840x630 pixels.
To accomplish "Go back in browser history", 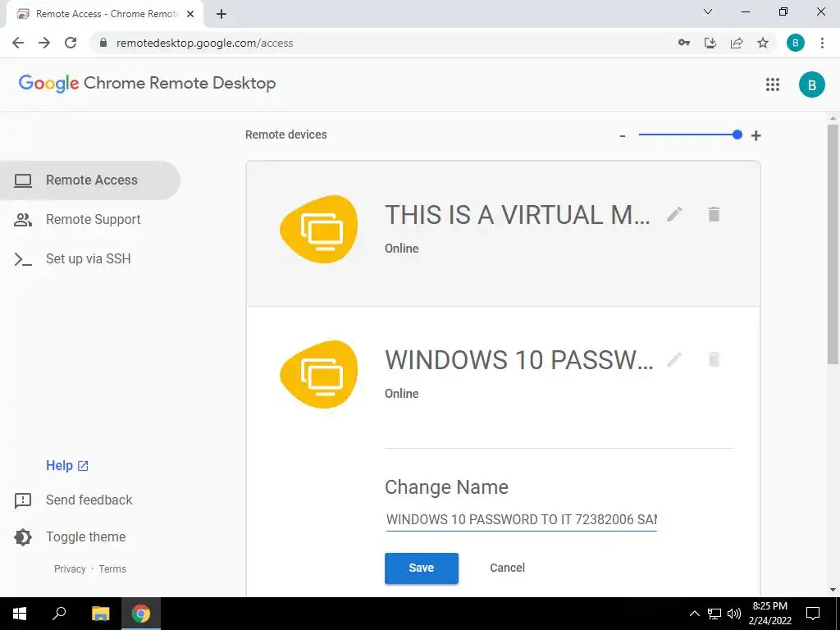I will [x=18, y=43].
